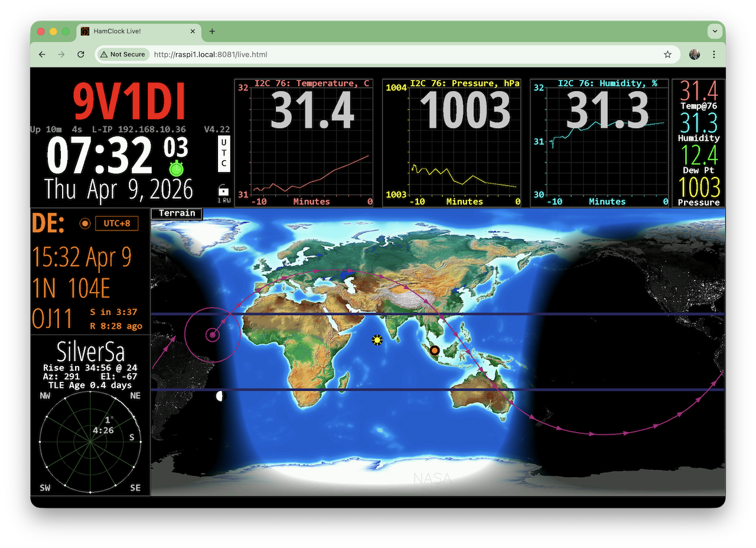Open the Chrome three-dot menu
The image size is (756, 548).
click(x=713, y=54)
